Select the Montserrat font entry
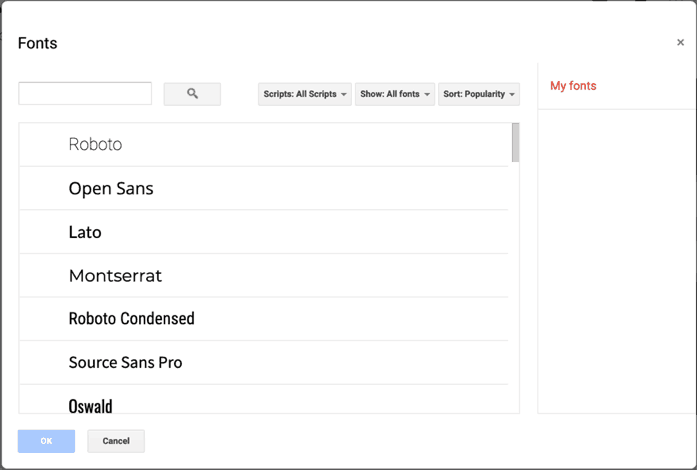 pyautogui.click(x=264, y=276)
